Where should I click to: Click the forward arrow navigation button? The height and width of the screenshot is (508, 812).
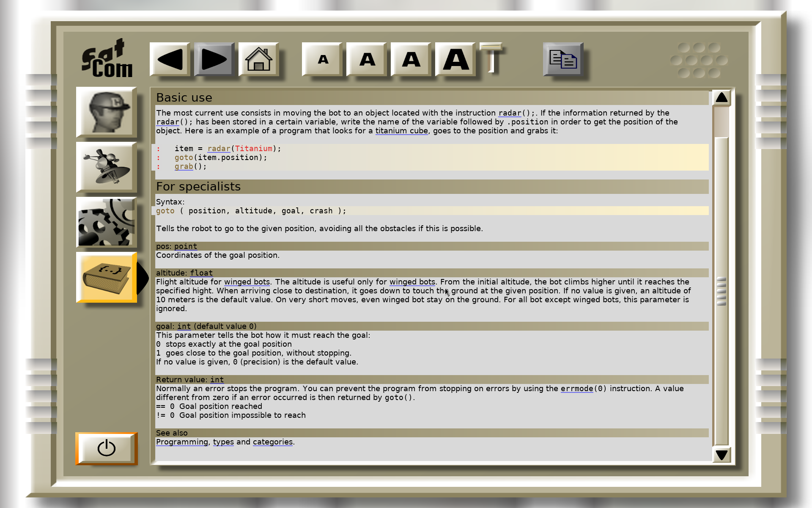(214, 59)
